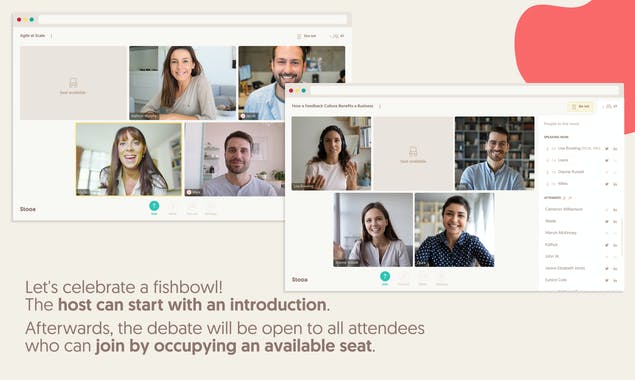
Task: Select Lisa Bowling video tile
Action: [x=331, y=154]
